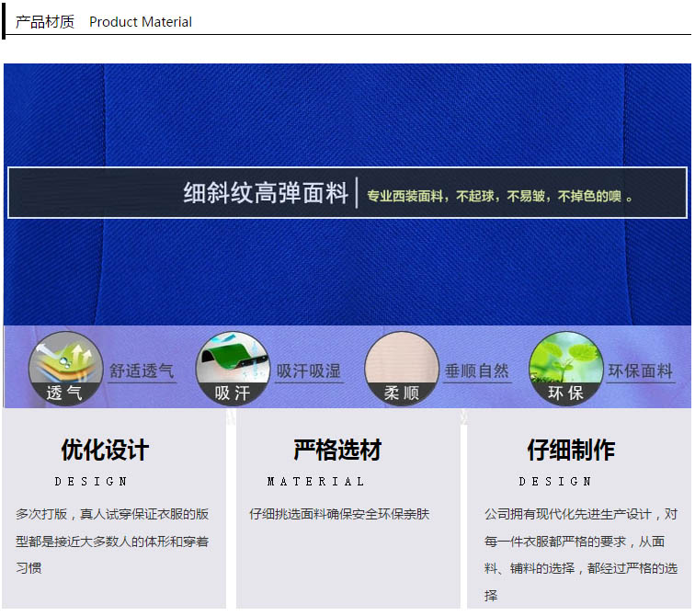This screenshot has height=616, width=695.
Task: Click the 环保 eco-friendly leaf icon
Action: pyautogui.click(x=565, y=369)
